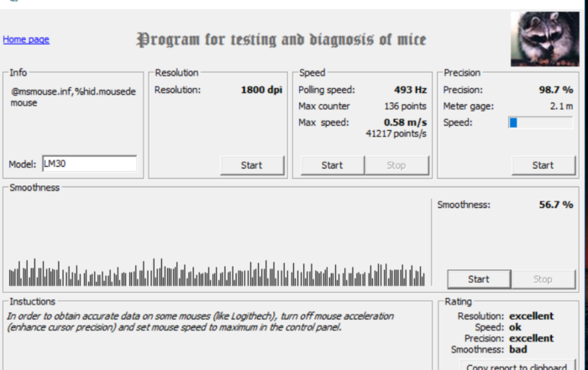Click the Precision rating 'excellent'
Screen dimensions: 588x370
click(x=531, y=339)
